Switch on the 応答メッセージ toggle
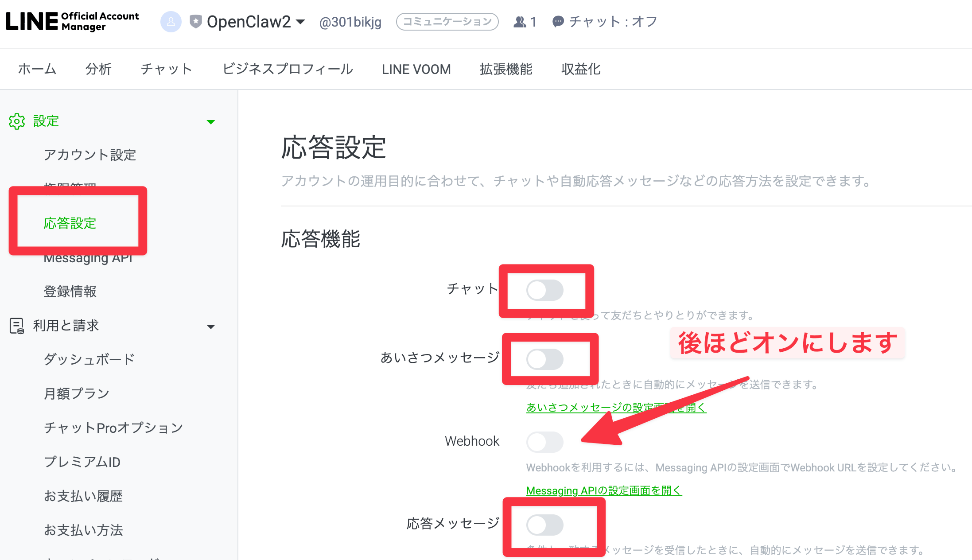This screenshot has height=560, width=972. pos(544,525)
